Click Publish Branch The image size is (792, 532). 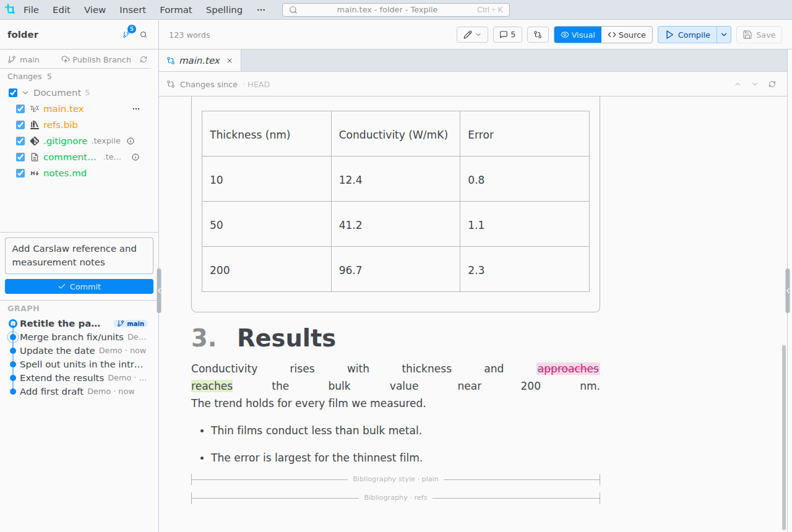point(97,59)
